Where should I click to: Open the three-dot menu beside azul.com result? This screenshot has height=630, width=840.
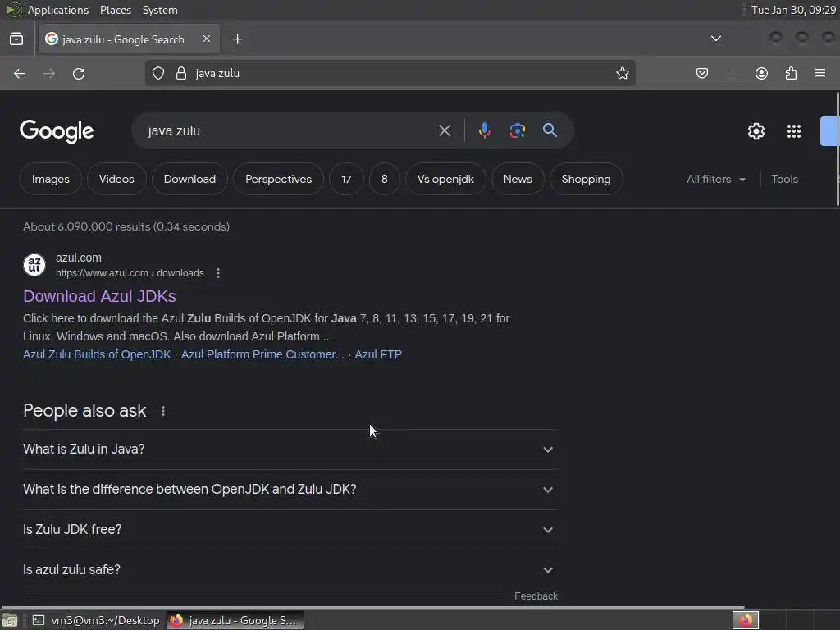pyautogui.click(x=218, y=273)
